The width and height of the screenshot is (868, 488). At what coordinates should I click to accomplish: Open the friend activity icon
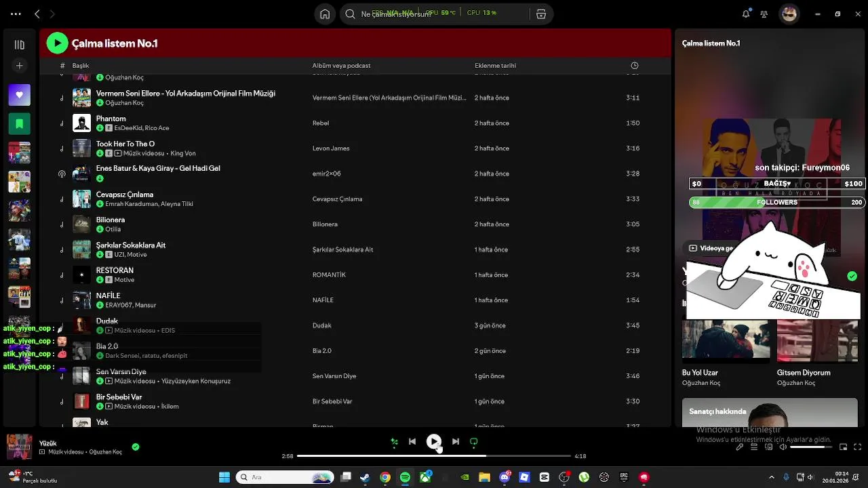[x=764, y=14]
